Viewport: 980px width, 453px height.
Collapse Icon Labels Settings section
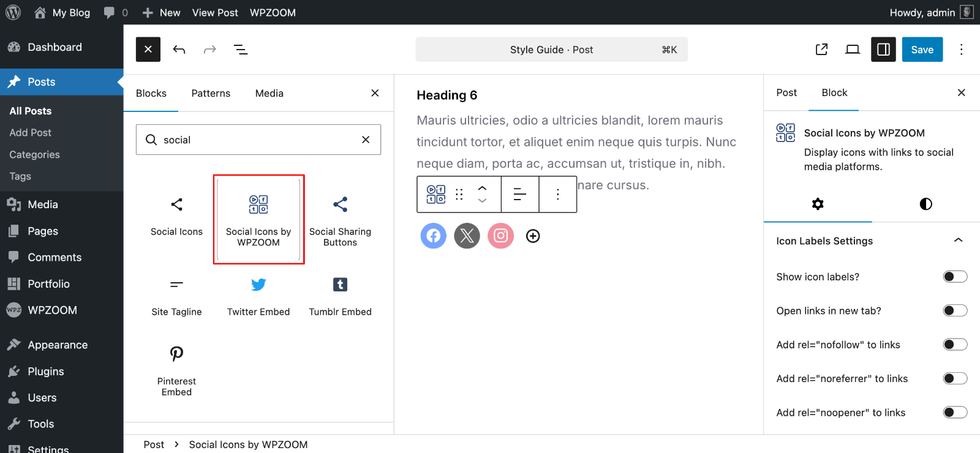click(x=872, y=241)
